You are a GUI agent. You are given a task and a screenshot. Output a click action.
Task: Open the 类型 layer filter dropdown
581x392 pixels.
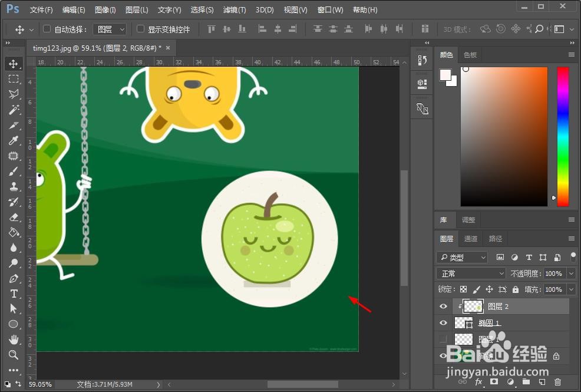[x=462, y=257]
